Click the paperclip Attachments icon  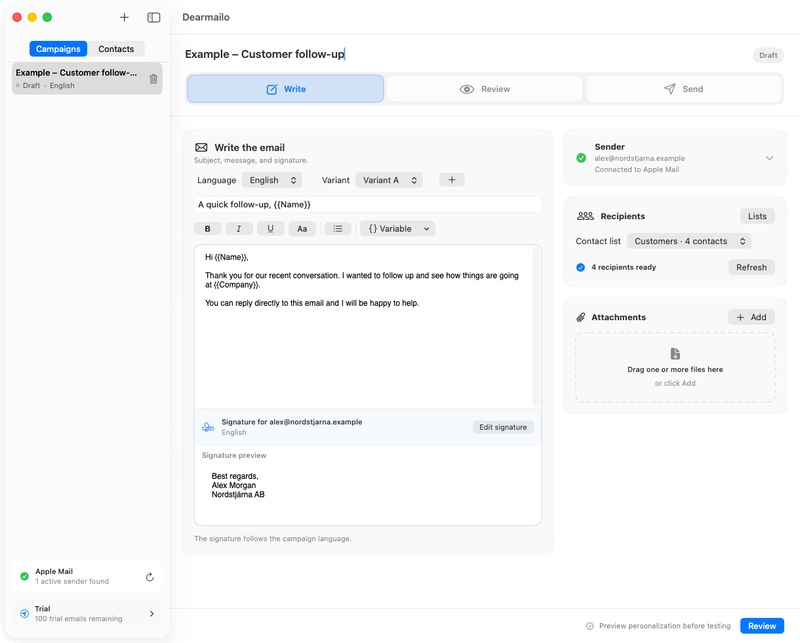(x=581, y=317)
